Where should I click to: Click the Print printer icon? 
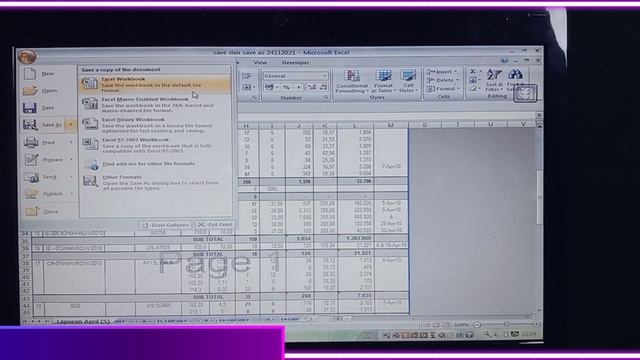click(x=31, y=142)
